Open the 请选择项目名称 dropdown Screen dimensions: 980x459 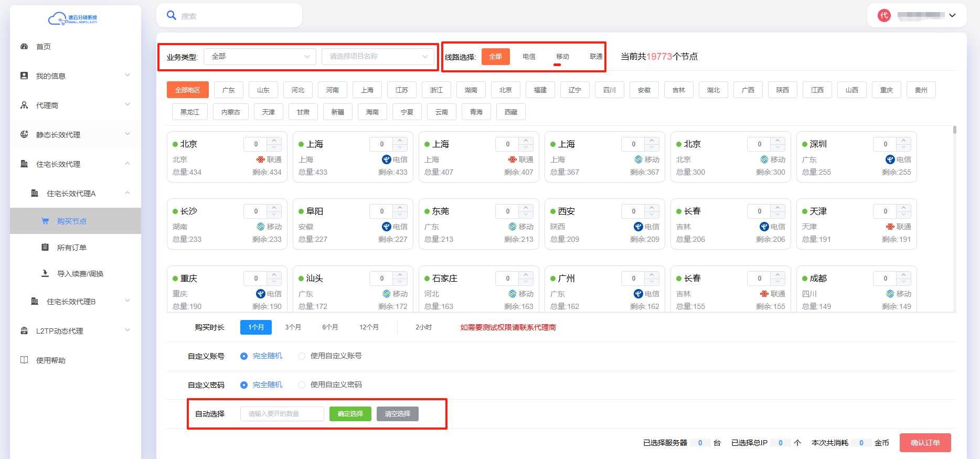[378, 57]
